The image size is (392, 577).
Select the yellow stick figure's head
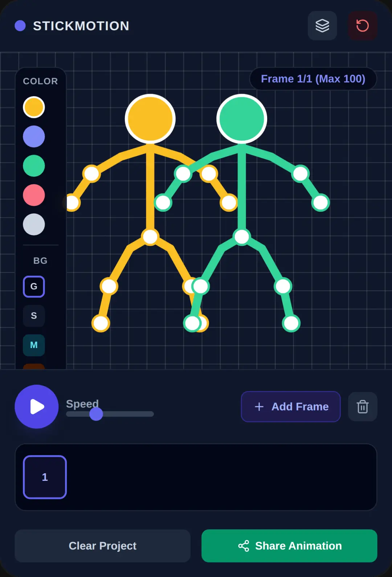coord(150,119)
